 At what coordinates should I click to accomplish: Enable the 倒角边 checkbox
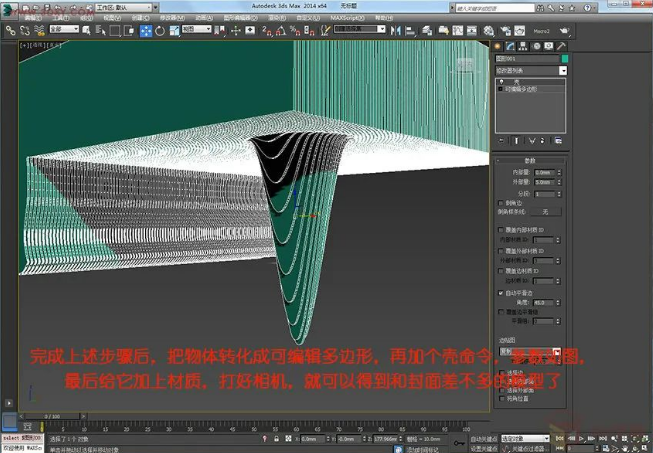pos(501,201)
